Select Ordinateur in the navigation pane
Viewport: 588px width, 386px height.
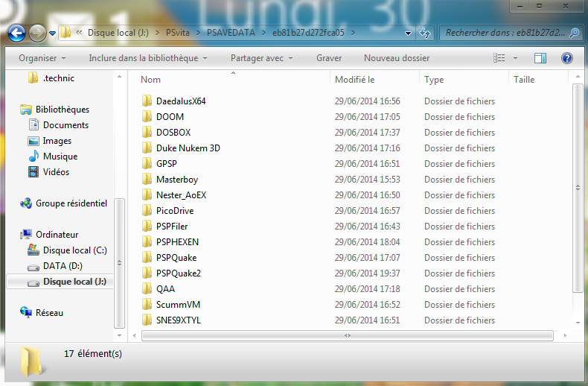coord(50,234)
